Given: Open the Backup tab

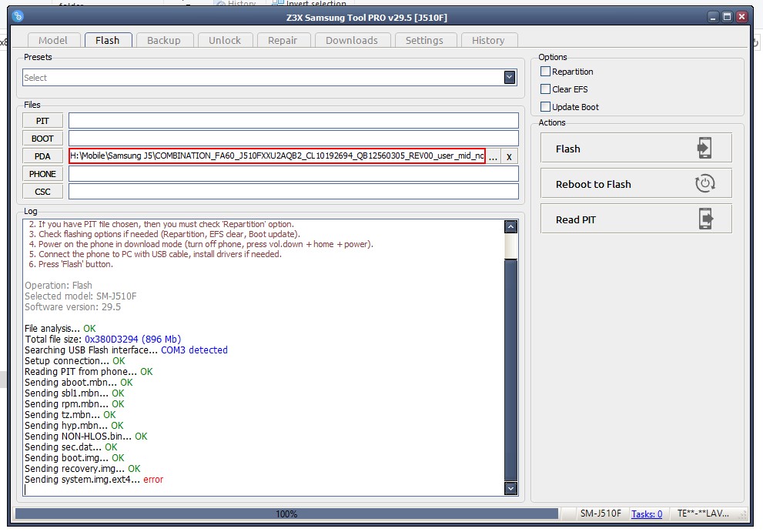Looking at the screenshot, I should (x=163, y=40).
